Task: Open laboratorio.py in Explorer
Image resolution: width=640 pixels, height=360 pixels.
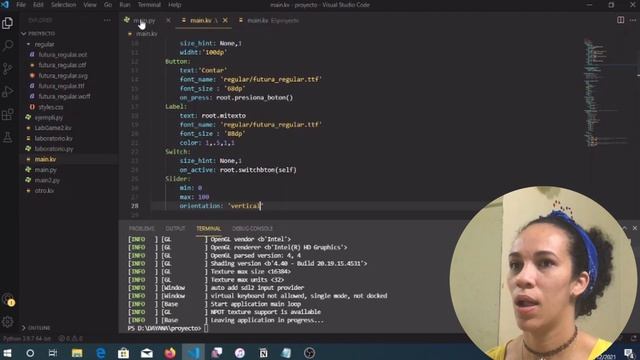Action: tap(54, 149)
